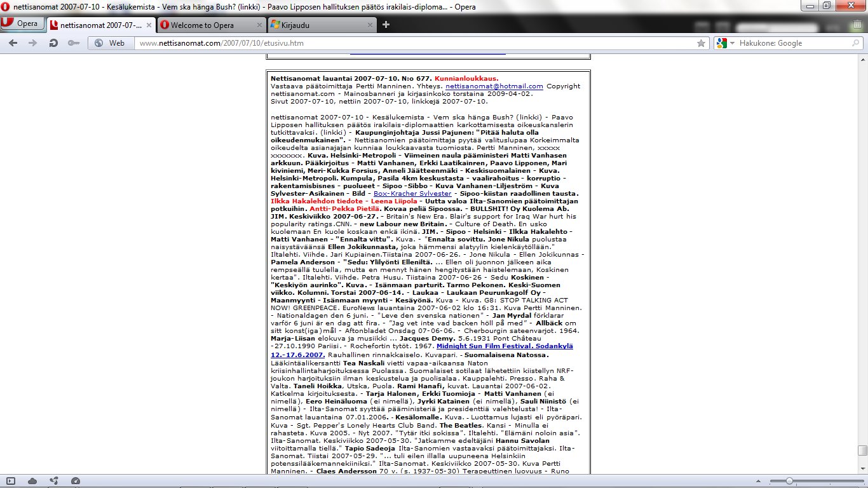Open a new tab with plus button
Screen dimensions: 868x488
pyautogui.click(x=386, y=25)
